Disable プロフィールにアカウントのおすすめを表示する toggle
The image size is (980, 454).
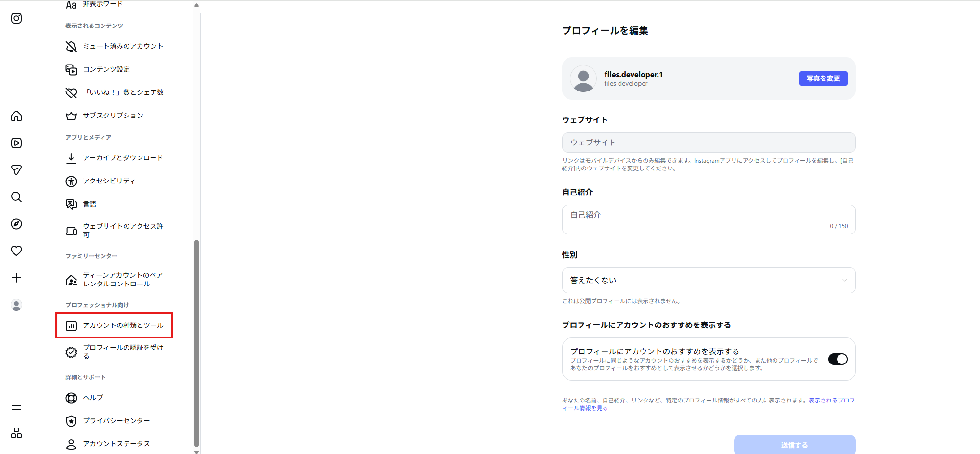click(x=838, y=359)
